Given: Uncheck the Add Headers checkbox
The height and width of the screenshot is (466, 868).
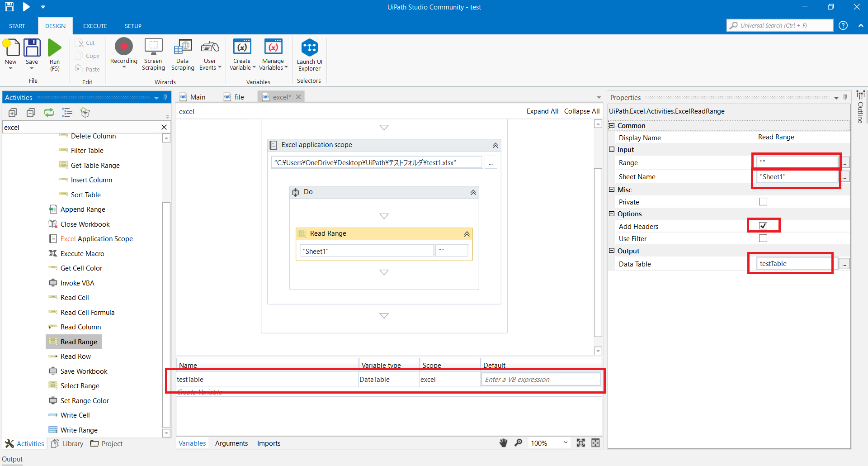Looking at the screenshot, I should [x=763, y=226].
